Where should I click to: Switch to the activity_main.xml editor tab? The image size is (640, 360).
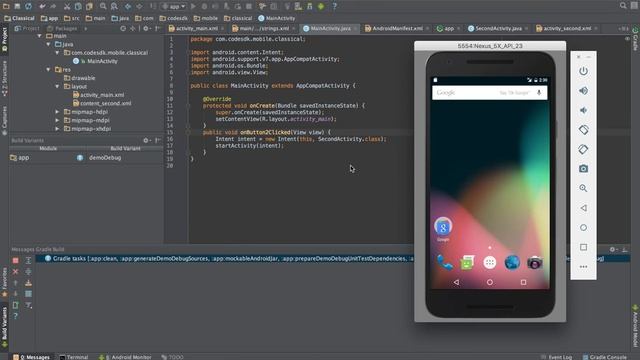click(x=196, y=29)
